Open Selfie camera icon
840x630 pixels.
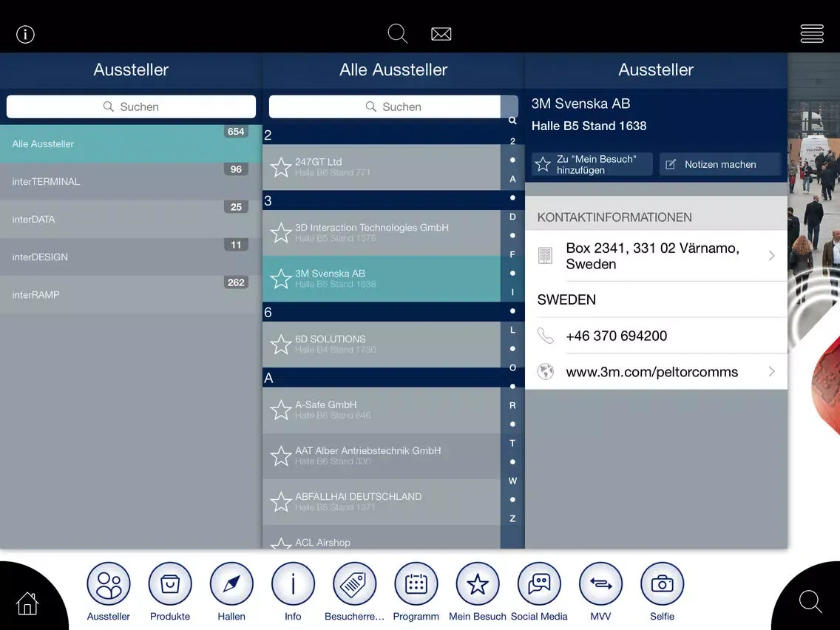coord(662,584)
